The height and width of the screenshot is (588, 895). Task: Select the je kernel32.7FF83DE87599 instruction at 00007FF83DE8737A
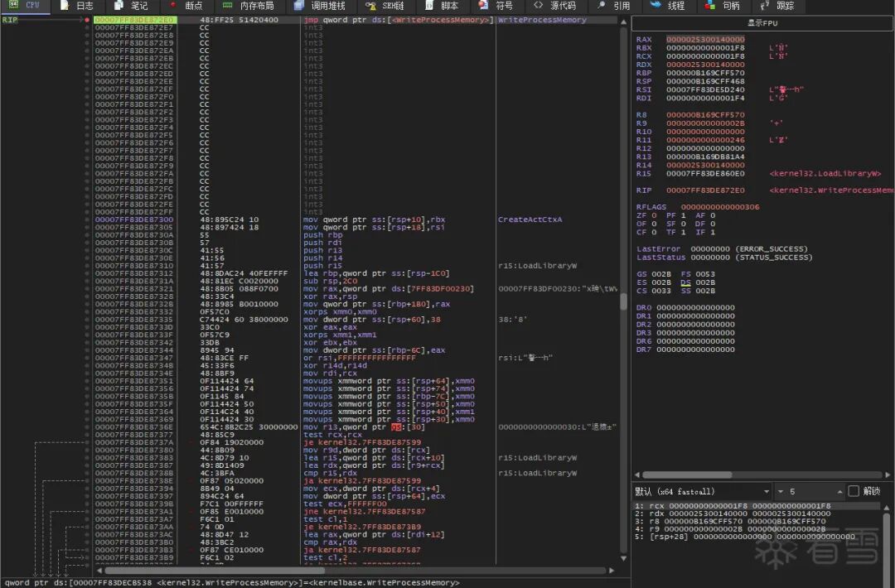[x=362, y=442]
